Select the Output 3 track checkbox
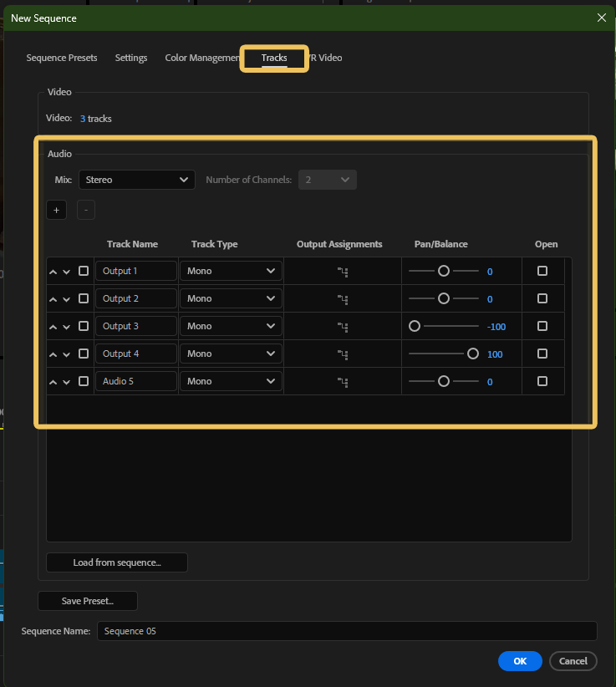This screenshot has height=687, width=616. pyautogui.click(x=84, y=326)
